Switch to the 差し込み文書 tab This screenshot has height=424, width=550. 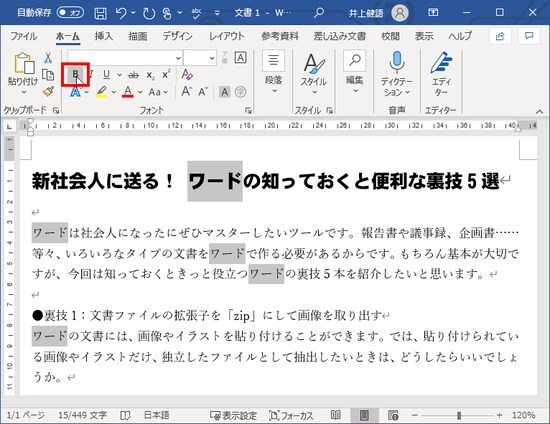[x=340, y=36]
